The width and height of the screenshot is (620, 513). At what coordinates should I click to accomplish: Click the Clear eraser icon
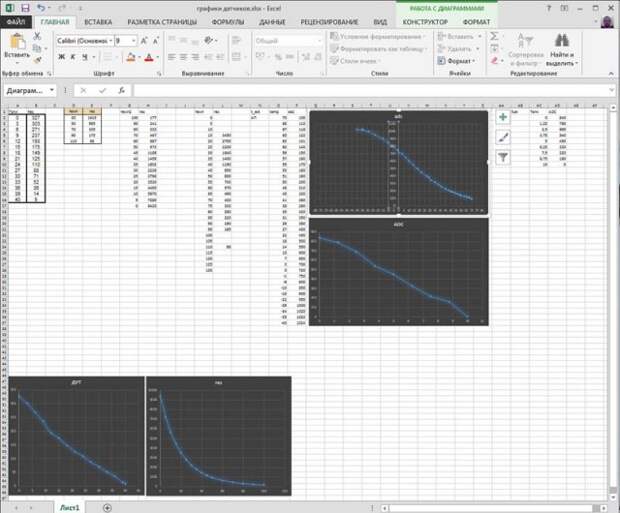pyautogui.click(x=494, y=60)
